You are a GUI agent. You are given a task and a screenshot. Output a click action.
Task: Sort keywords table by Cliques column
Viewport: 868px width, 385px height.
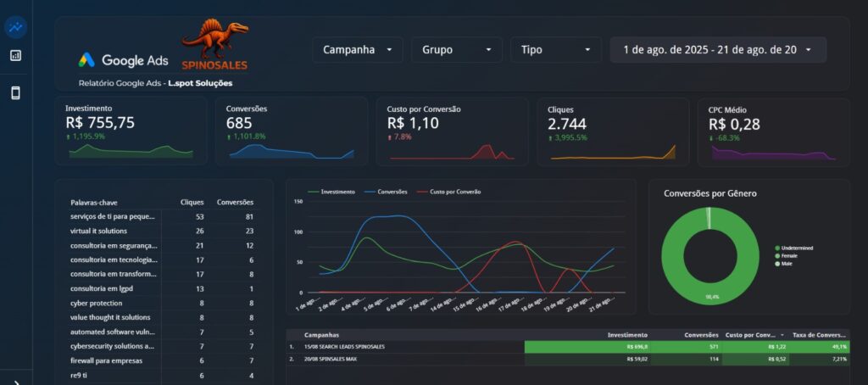[x=192, y=203]
